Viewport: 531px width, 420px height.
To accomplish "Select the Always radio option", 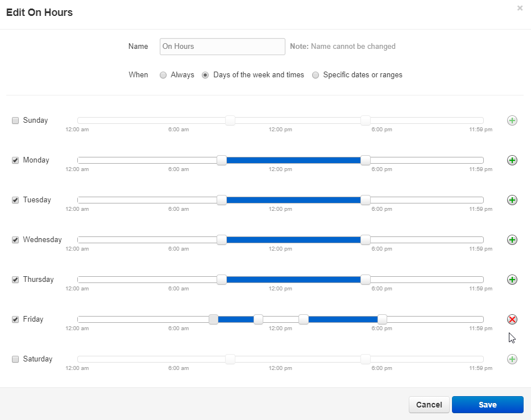I will [x=163, y=75].
